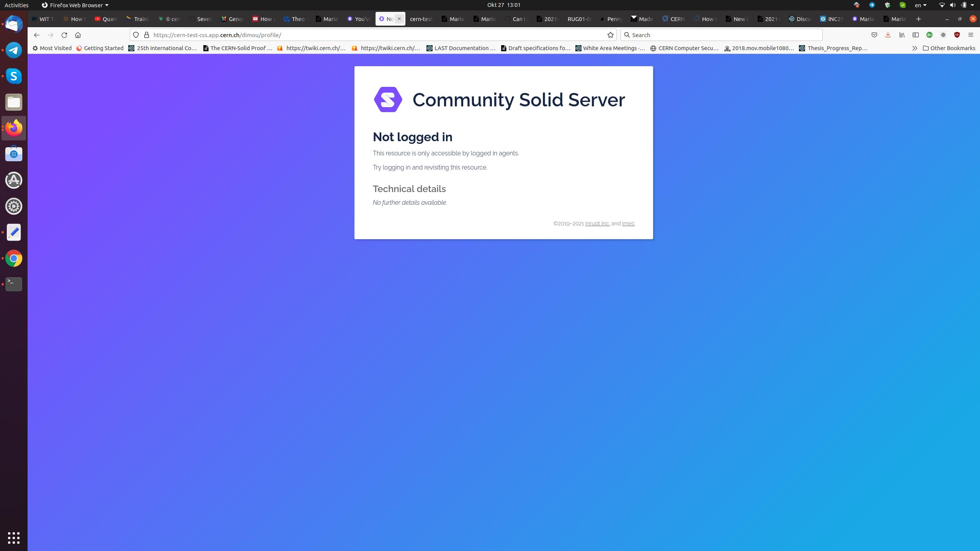Screen dimensions: 980x551
Task: Open a new browser tab
Action: (x=918, y=19)
